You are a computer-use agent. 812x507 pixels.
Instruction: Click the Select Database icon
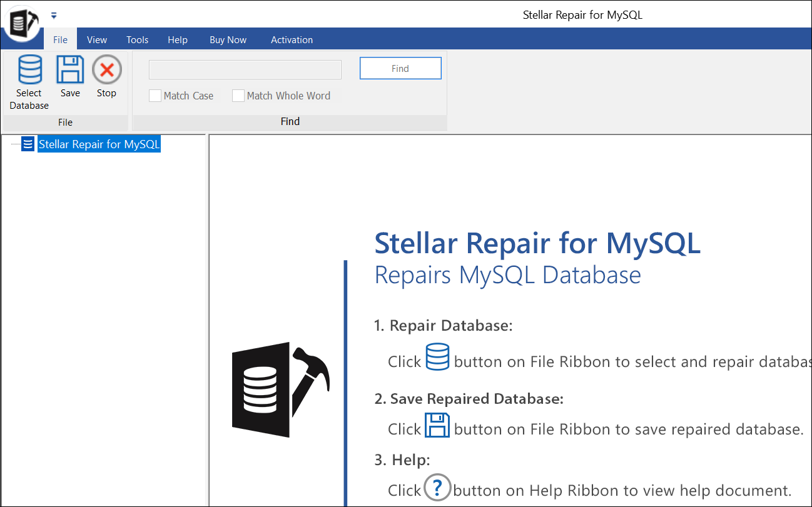coord(29,70)
